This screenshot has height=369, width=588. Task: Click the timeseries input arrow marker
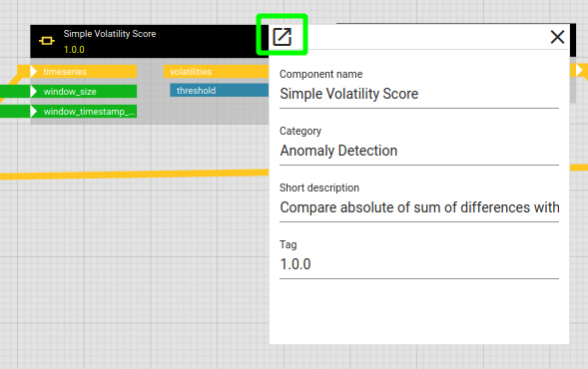pyautogui.click(x=33, y=72)
